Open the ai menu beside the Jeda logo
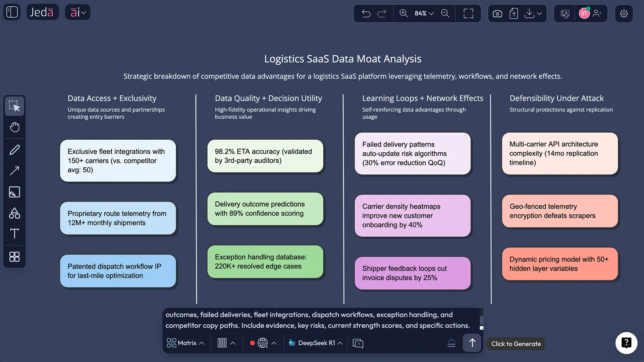The width and height of the screenshot is (644, 362). pyautogui.click(x=77, y=12)
